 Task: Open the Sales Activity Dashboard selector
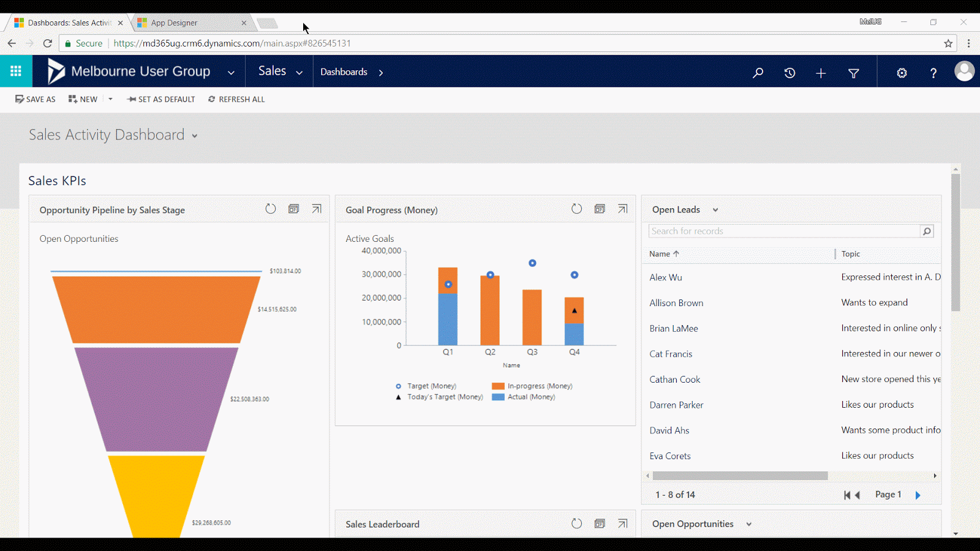(194, 135)
